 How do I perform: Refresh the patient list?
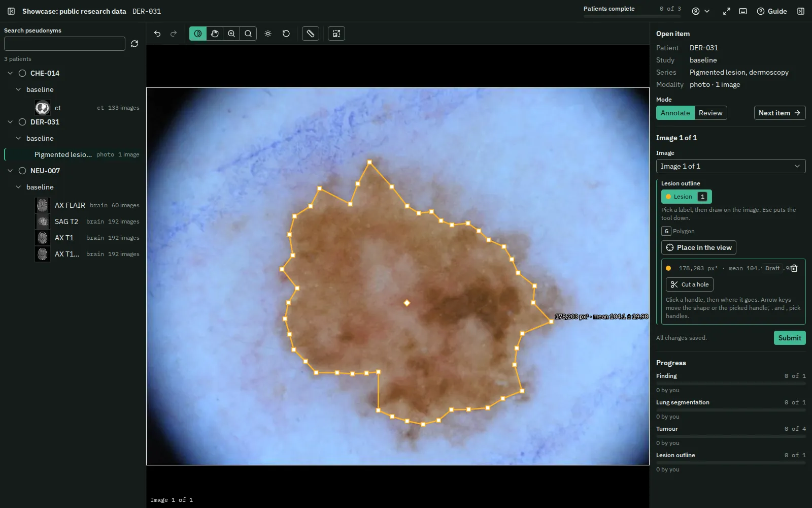point(134,44)
